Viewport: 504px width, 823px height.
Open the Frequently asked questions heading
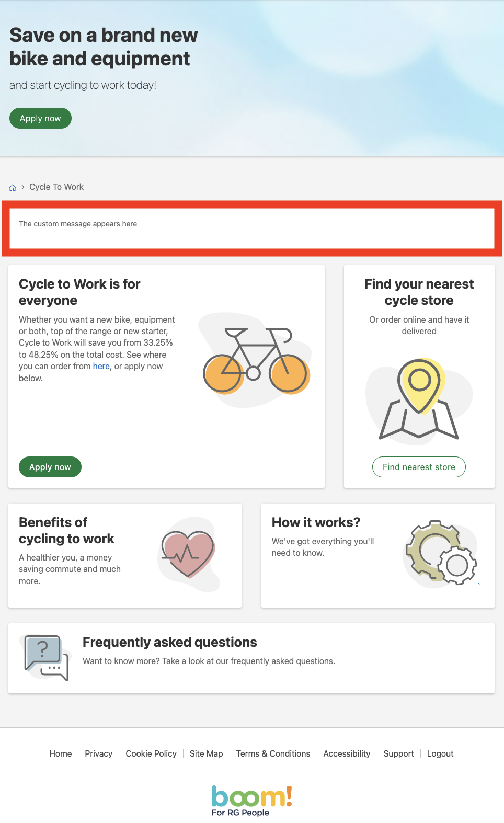pyautogui.click(x=170, y=642)
